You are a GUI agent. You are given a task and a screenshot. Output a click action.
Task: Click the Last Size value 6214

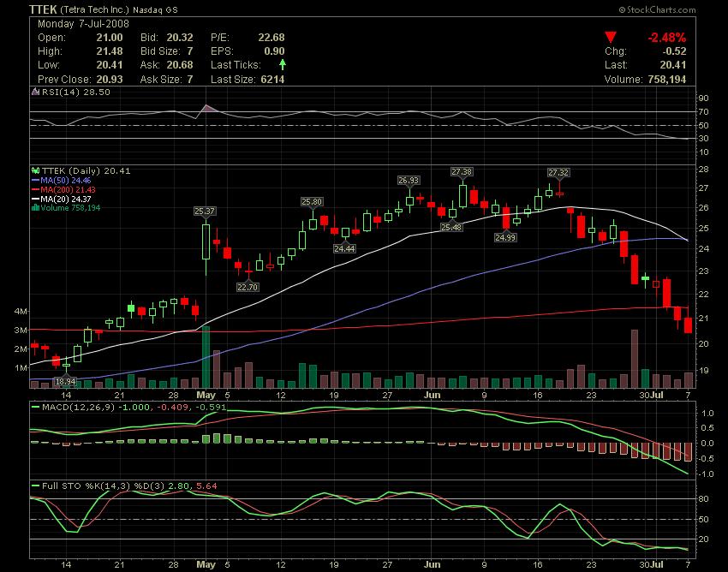pos(272,80)
